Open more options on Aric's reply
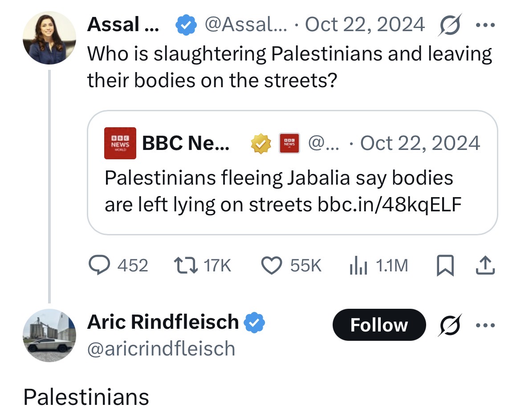Screen dimensions: 521x420 click(x=485, y=325)
